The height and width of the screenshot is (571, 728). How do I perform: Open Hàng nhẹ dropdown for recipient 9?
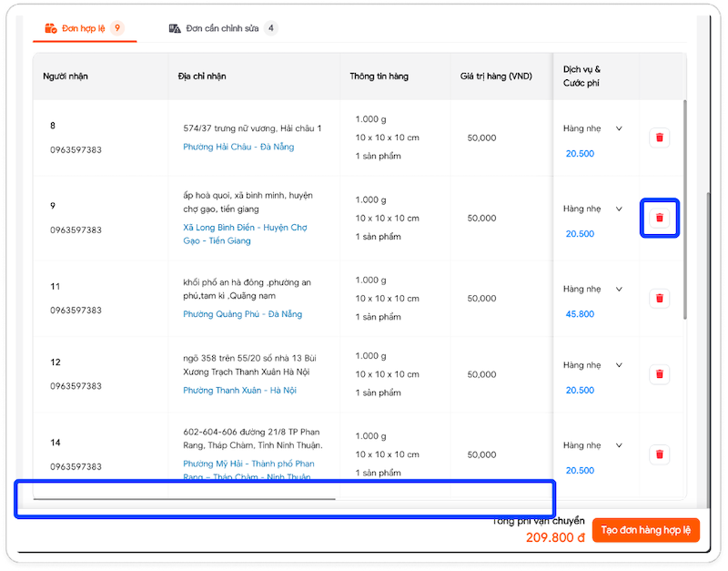tap(619, 209)
